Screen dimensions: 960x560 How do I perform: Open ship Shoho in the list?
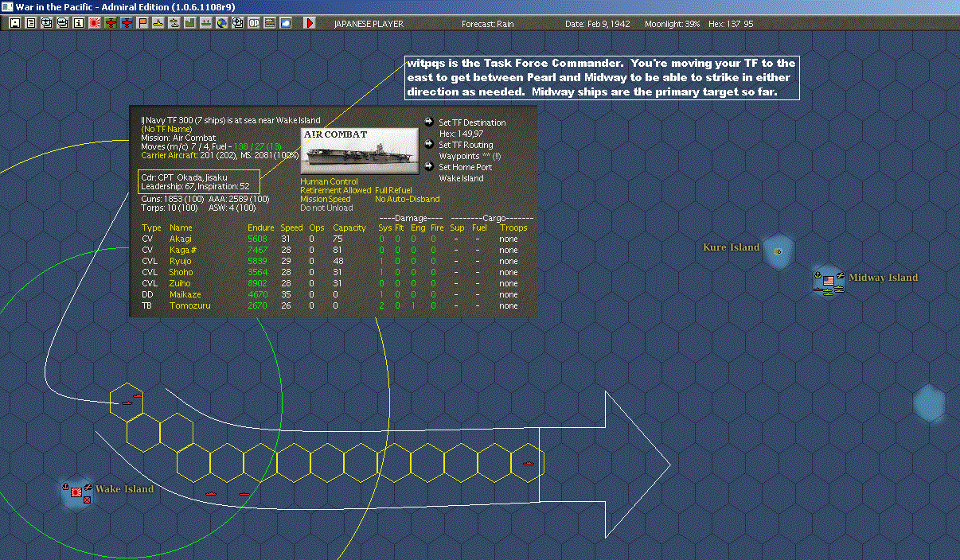181,272
